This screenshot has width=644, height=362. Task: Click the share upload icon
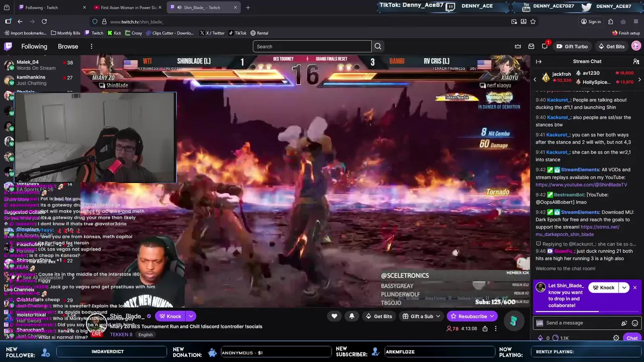point(485,329)
